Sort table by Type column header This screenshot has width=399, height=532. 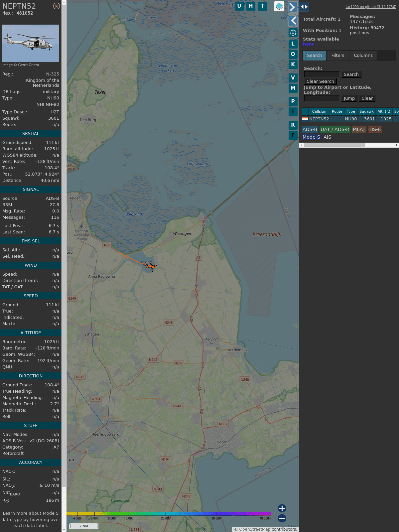coord(351,112)
